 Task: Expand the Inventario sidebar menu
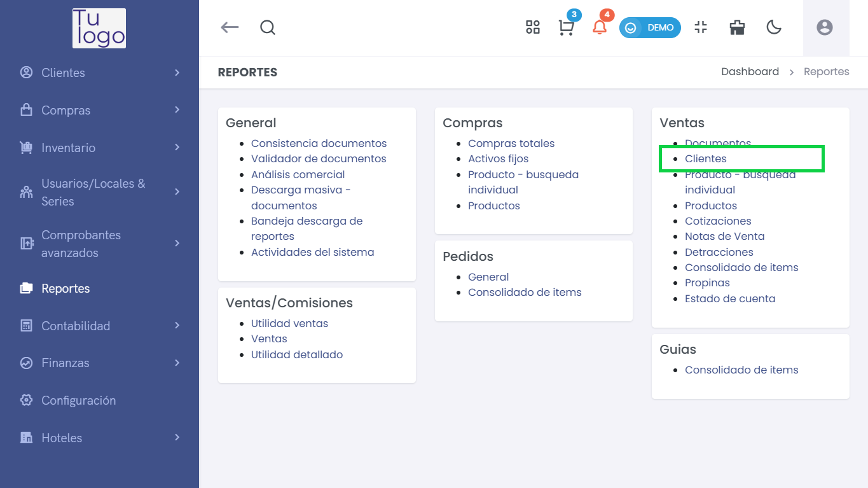click(99, 148)
